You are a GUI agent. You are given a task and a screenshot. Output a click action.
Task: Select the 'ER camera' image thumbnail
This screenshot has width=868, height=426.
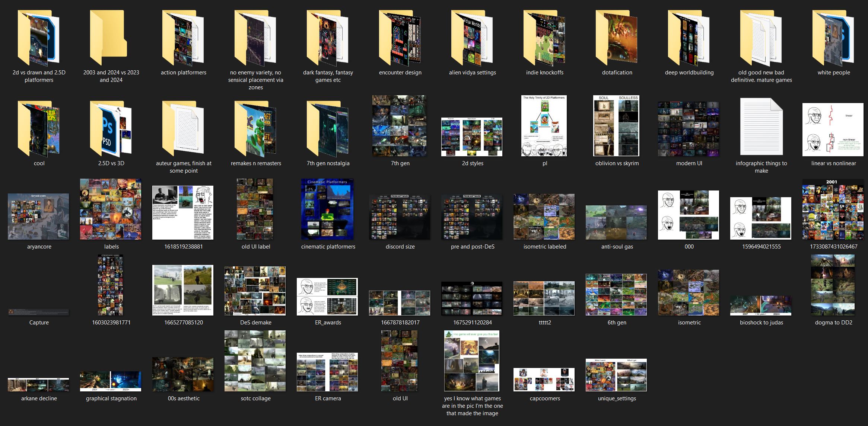click(x=327, y=372)
